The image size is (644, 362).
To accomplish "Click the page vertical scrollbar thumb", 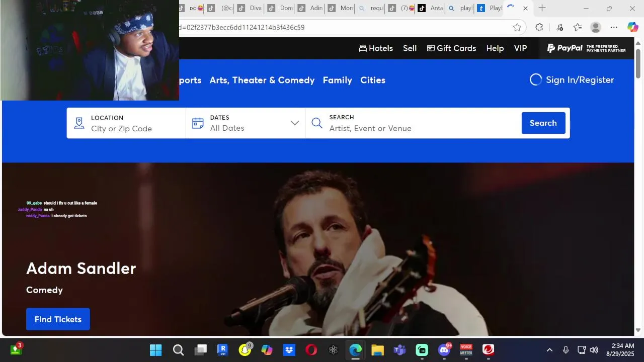I will pyautogui.click(x=638, y=63).
